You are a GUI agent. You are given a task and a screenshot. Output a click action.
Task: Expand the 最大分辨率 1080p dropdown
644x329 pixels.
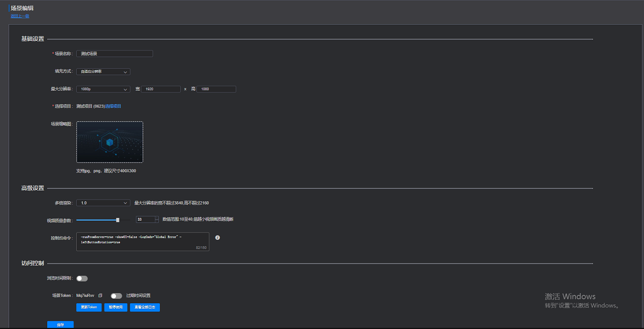[x=103, y=89]
